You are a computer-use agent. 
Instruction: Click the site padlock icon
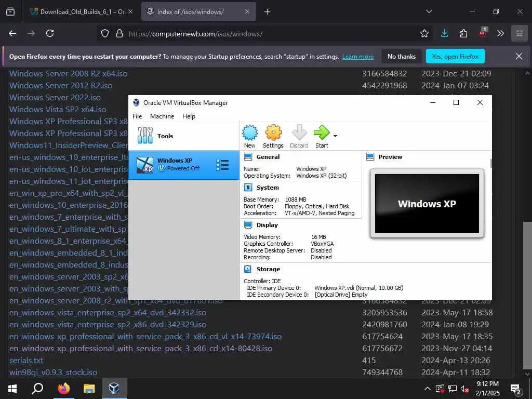click(x=119, y=33)
